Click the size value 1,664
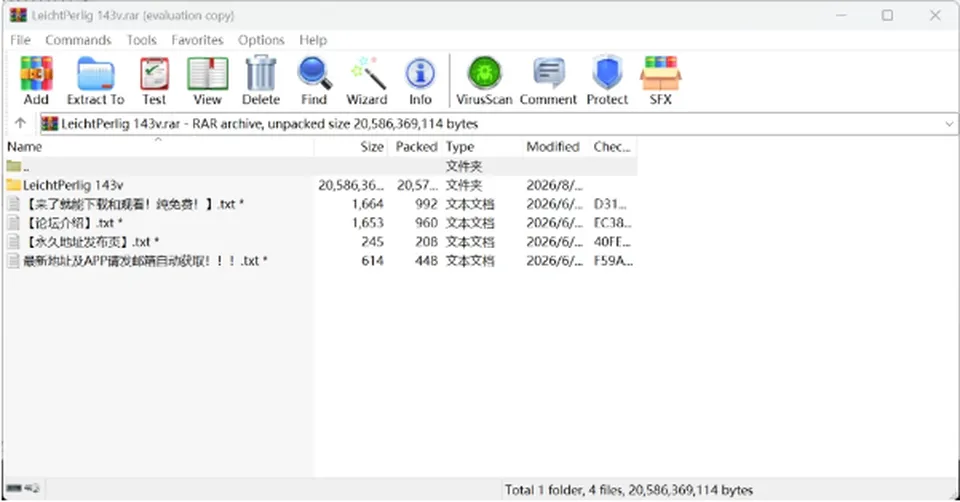This screenshot has width=960, height=502. 368,204
